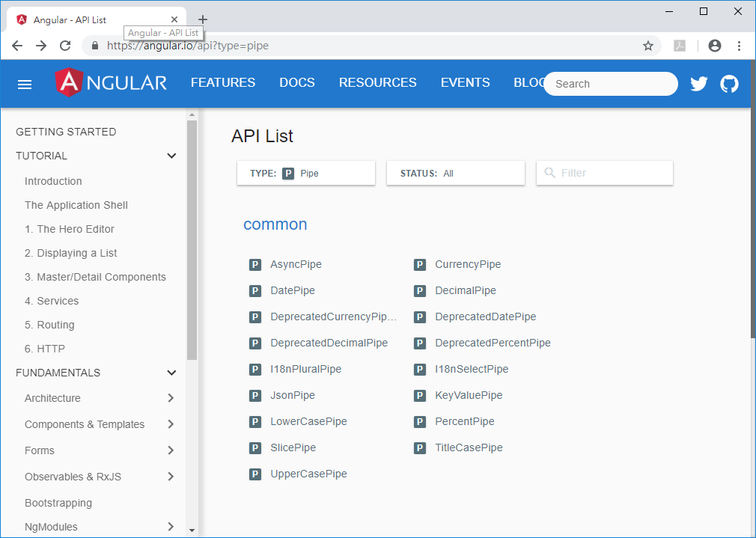756x538 pixels.
Task: Open a new tab with plus button
Action: click(203, 19)
